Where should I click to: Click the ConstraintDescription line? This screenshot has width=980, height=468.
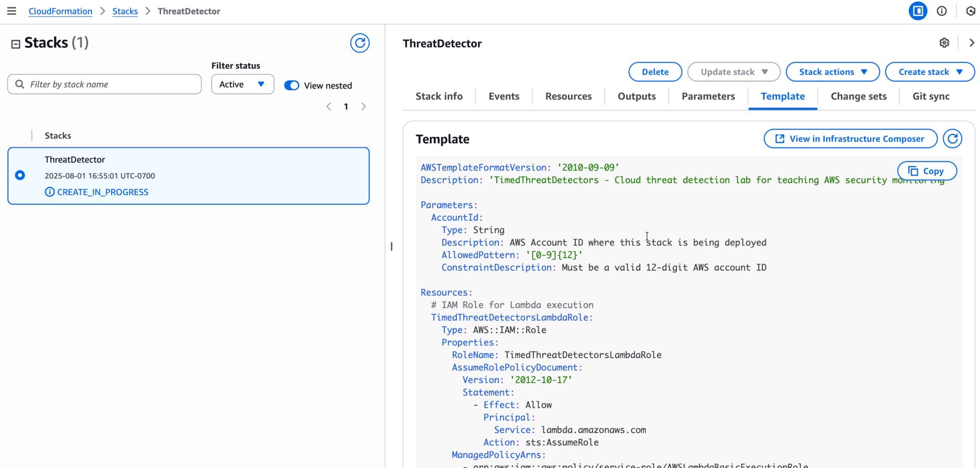(x=604, y=268)
